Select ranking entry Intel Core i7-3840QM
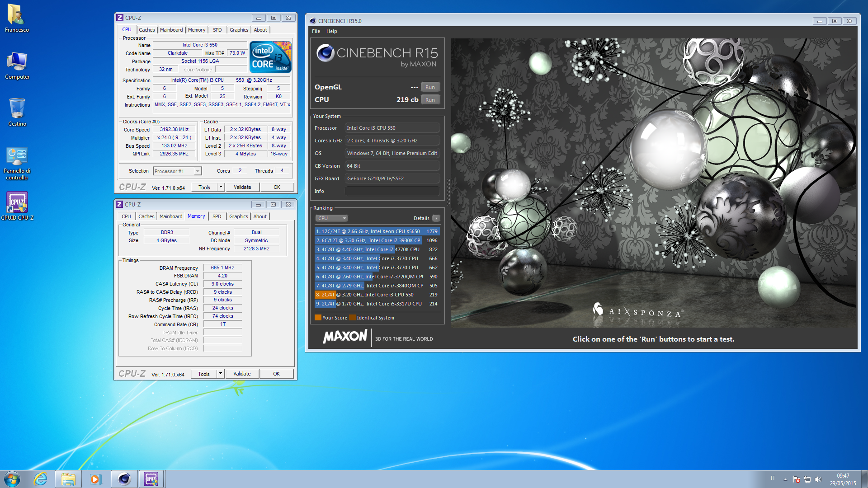Screen dimensions: 868x488 [377, 286]
